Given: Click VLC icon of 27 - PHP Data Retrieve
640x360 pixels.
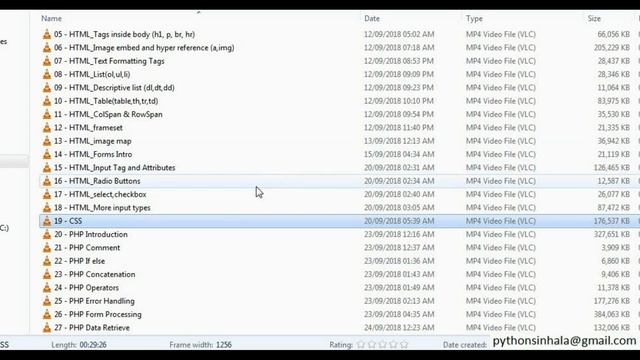Looking at the screenshot, I should tap(47, 328).
